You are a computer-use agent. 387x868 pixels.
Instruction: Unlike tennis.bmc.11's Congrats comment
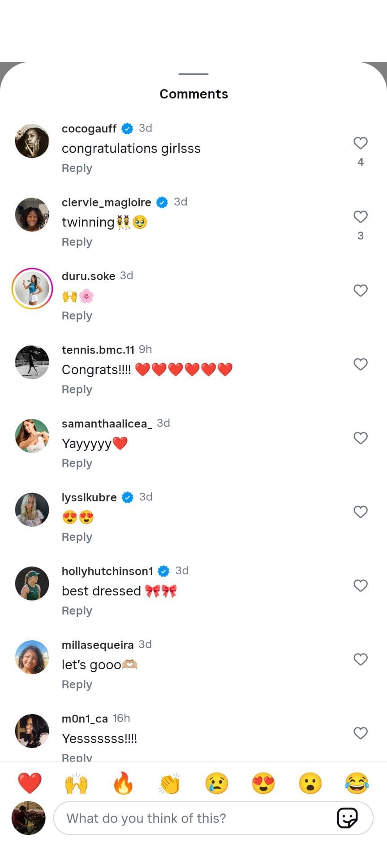[x=361, y=364]
